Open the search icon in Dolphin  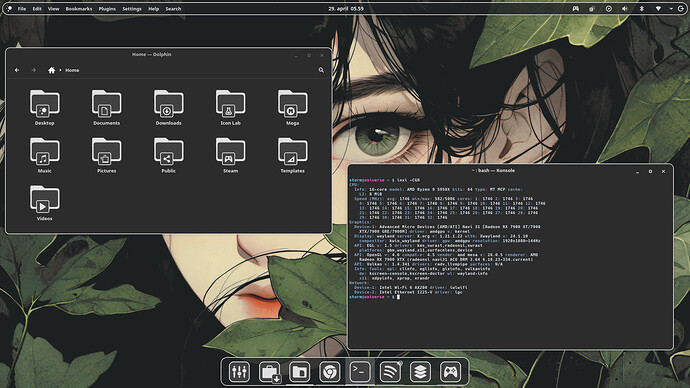321,70
